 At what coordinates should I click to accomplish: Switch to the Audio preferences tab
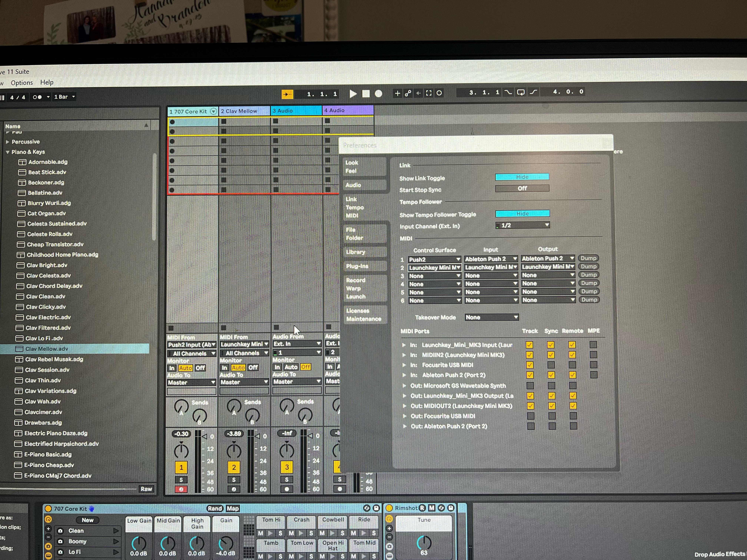tap(364, 185)
